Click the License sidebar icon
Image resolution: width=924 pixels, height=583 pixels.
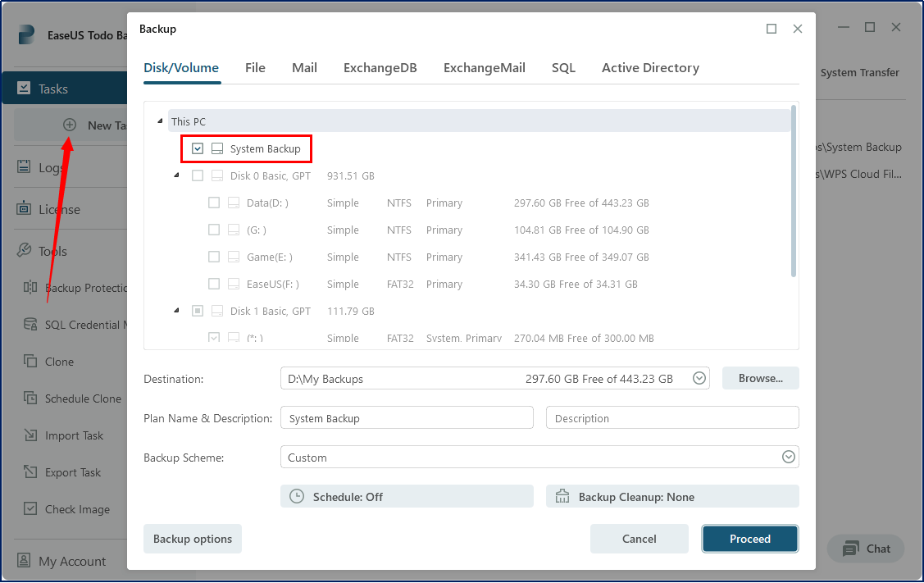pyautogui.click(x=24, y=209)
